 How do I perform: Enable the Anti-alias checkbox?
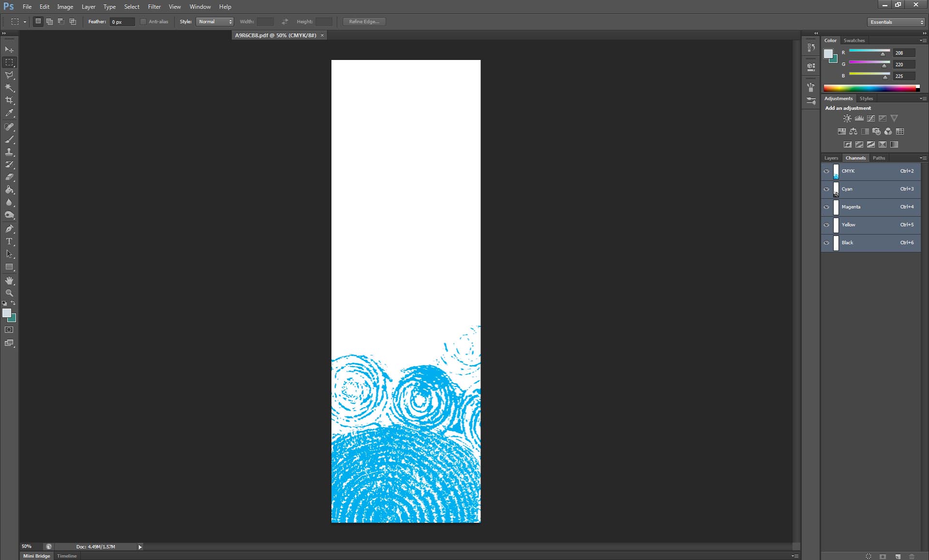(x=143, y=22)
